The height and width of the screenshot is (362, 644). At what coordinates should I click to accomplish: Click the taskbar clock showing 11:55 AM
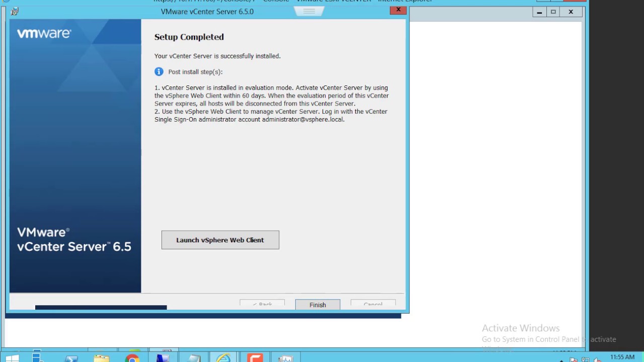coord(622,357)
